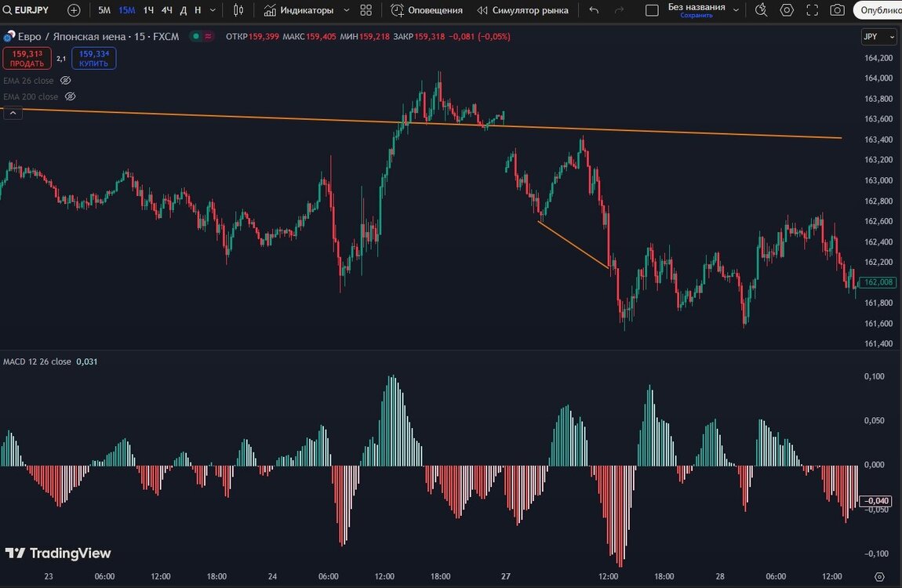This screenshot has width=902, height=588.
Task: Click MACD scale label 0,100
Action: 875,376
